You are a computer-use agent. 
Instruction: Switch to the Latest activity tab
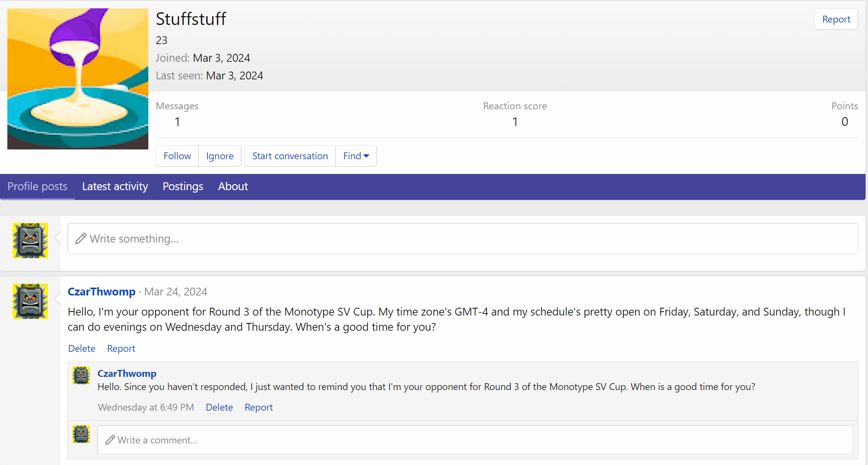[115, 187]
